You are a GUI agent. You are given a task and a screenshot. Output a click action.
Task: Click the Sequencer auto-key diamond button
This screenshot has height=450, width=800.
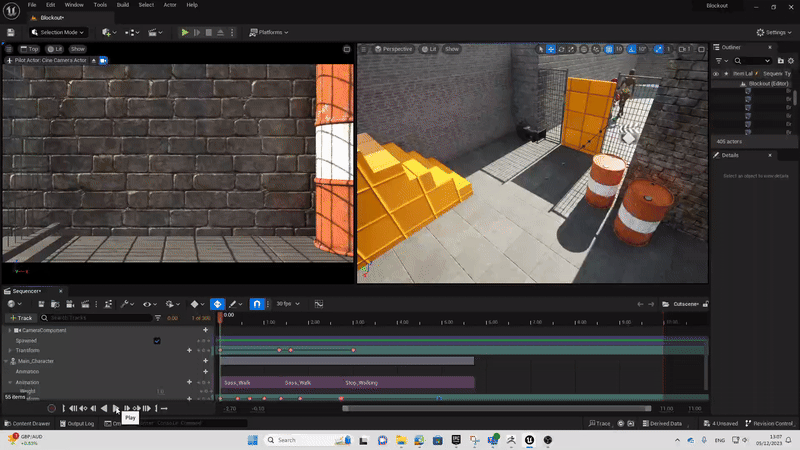217,304
